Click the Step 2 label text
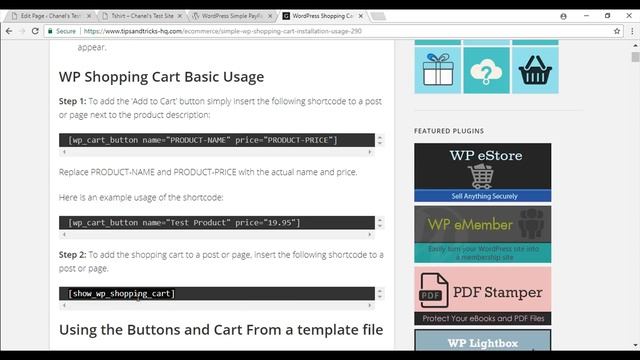 coord(72,255)
